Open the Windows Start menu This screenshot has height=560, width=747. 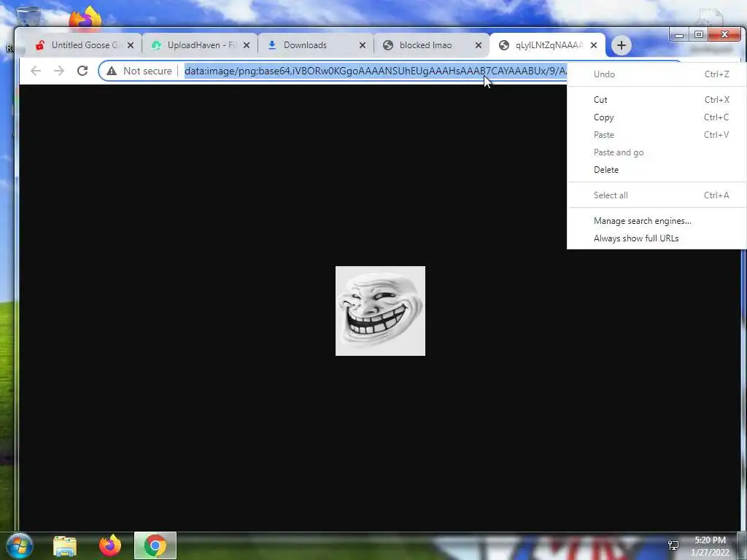click(x=19, y=545)
